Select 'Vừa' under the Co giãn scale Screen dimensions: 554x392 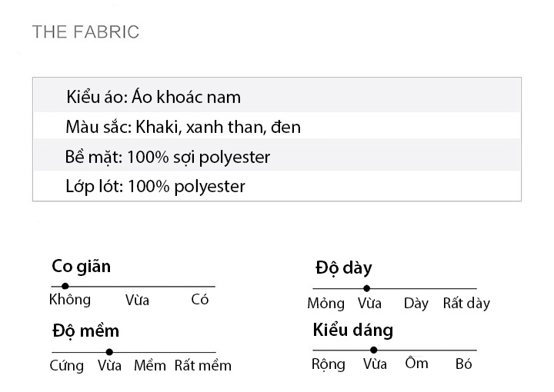137,301
